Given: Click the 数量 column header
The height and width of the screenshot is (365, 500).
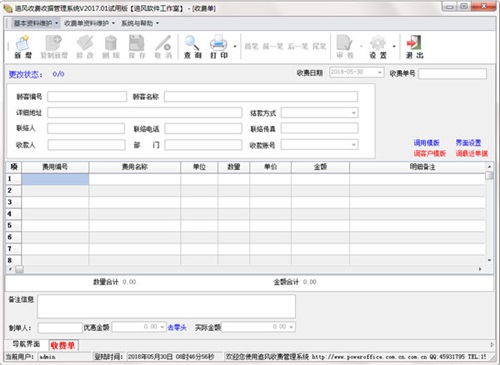Looking at the screenshot, I should pos(234,167).
